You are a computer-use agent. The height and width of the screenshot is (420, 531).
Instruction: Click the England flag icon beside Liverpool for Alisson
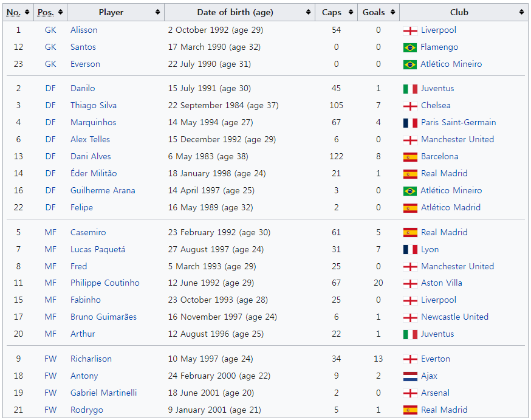click(x=410, y=30)
